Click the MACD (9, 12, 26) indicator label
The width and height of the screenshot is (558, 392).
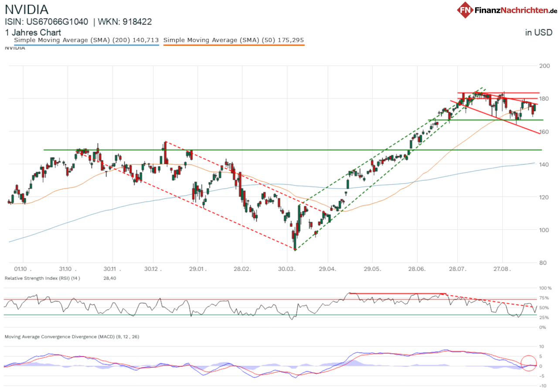click(x=72, y=337)
